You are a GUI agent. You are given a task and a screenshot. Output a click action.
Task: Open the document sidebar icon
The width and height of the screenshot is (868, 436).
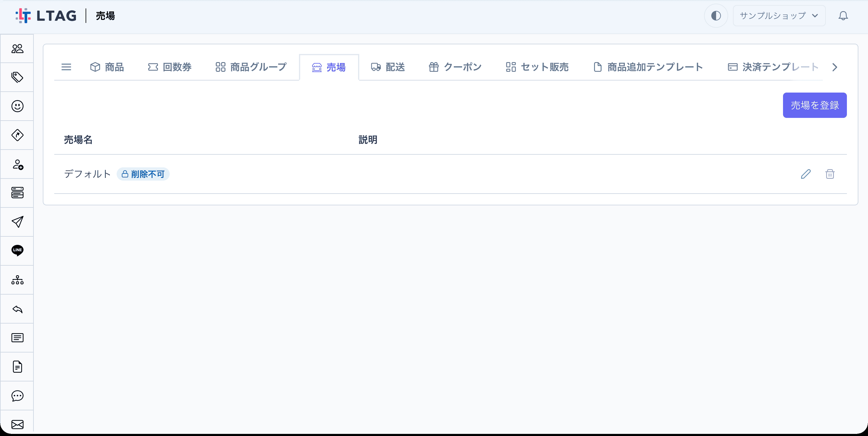[x=17, y=367]
